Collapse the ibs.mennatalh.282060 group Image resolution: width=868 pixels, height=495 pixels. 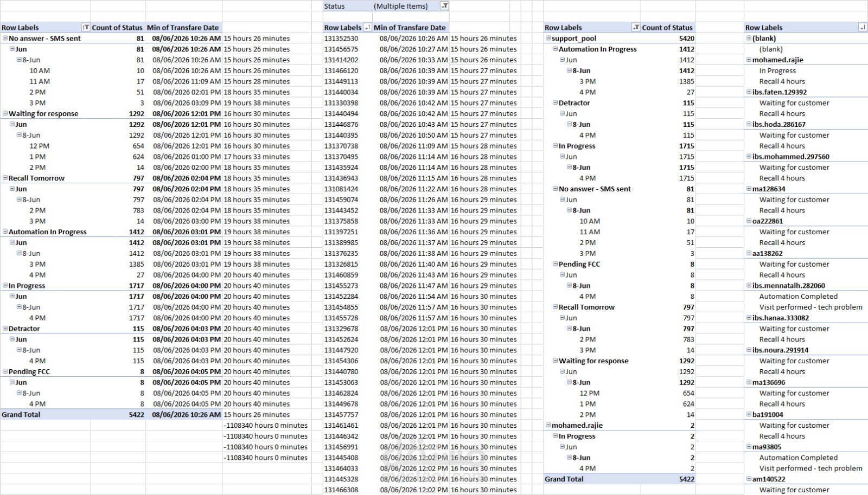749,285
